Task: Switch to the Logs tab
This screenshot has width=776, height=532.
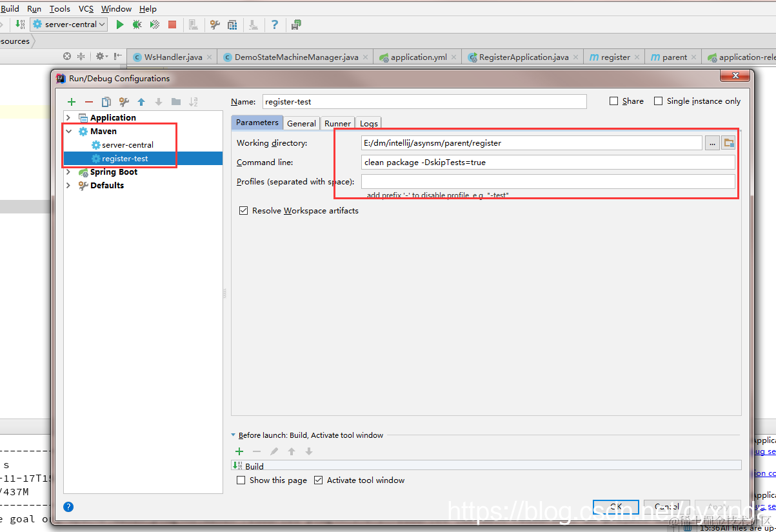Action: click(369, 123)
